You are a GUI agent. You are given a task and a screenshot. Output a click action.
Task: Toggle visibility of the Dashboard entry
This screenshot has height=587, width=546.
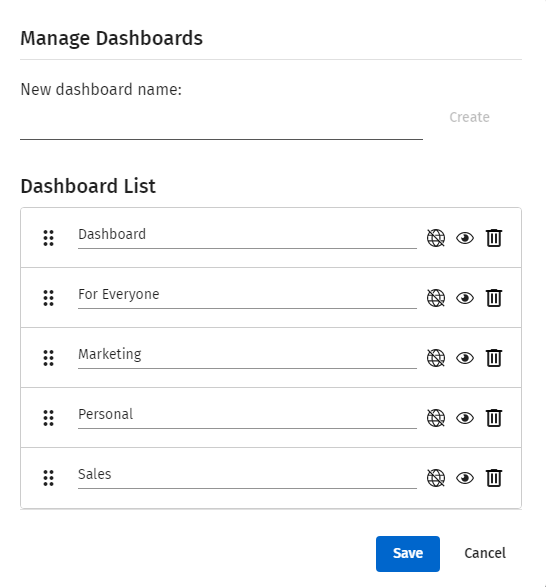(465, 238)
